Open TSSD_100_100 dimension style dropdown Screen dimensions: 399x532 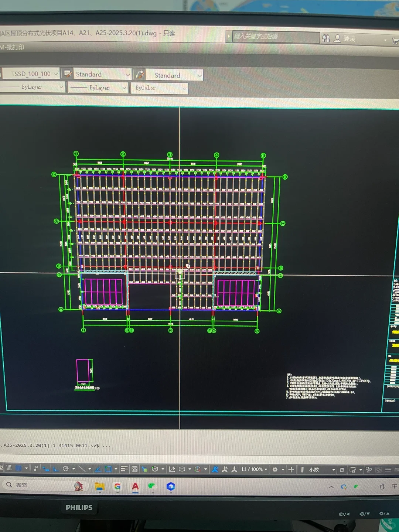[31, 74]
